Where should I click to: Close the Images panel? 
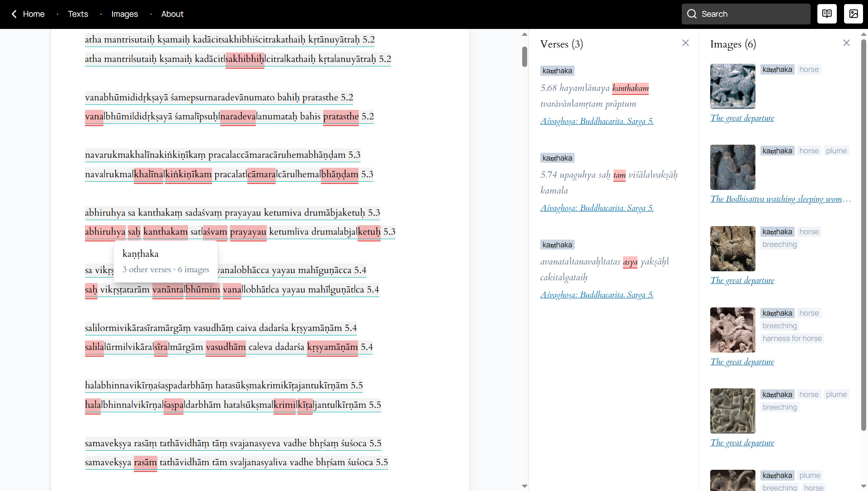pyautogui.click(x=846, y=43)
